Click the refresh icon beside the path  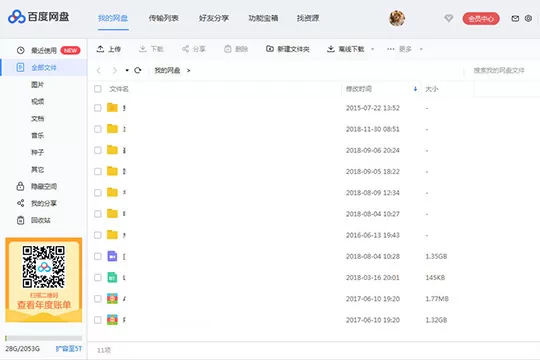coord(138,70)
